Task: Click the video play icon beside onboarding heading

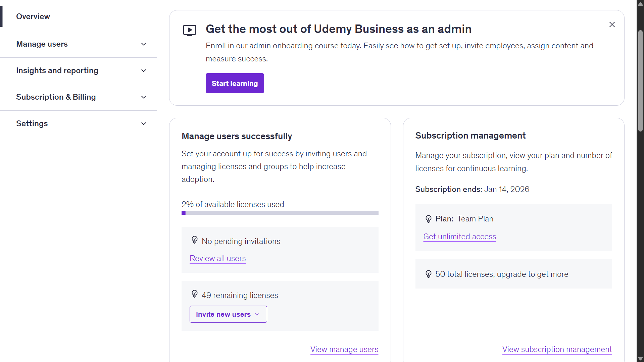Action: (x=189, y=30)
